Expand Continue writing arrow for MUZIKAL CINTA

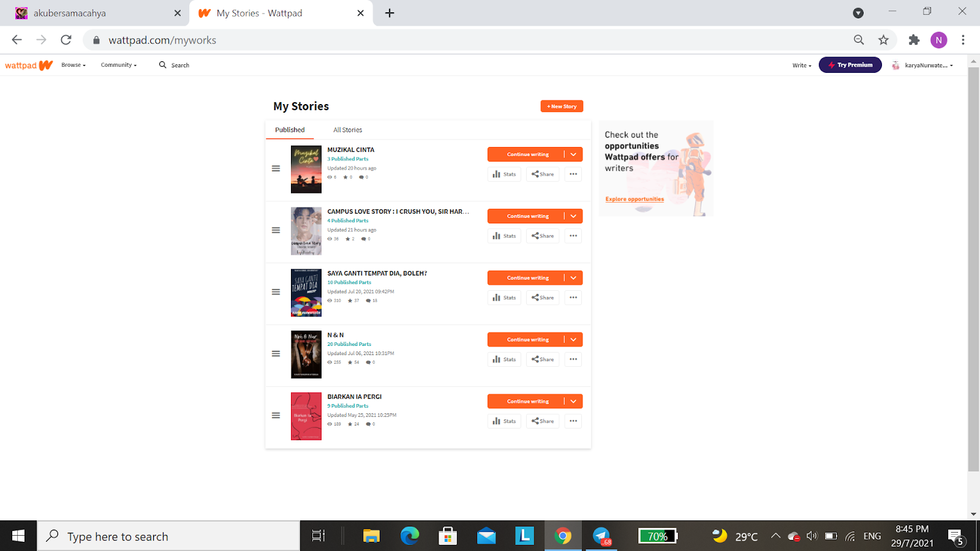(x=574, y=154)
